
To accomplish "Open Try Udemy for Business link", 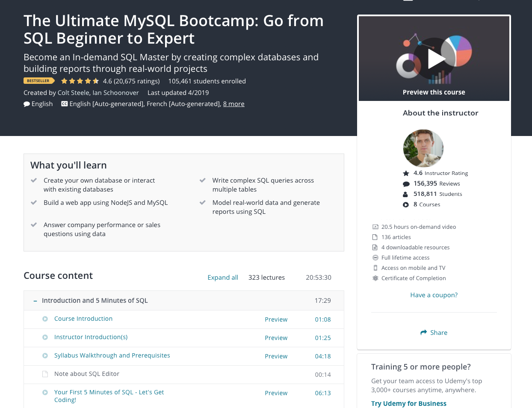I will (408, 404).
